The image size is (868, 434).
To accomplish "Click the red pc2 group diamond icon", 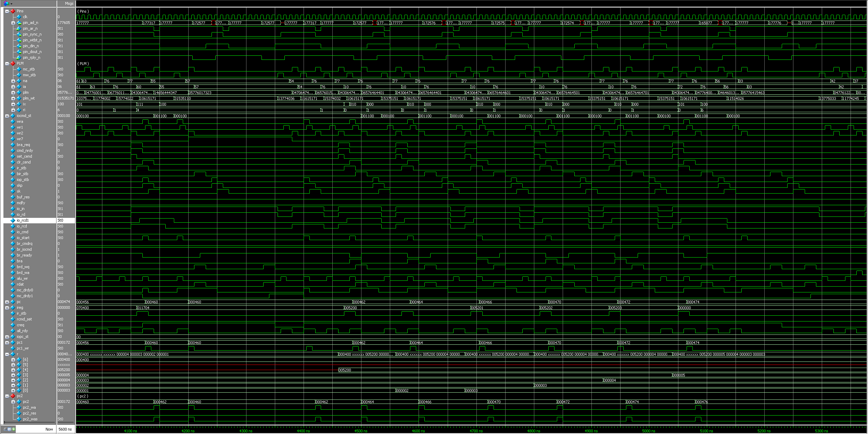I will (x=13, y=396).
